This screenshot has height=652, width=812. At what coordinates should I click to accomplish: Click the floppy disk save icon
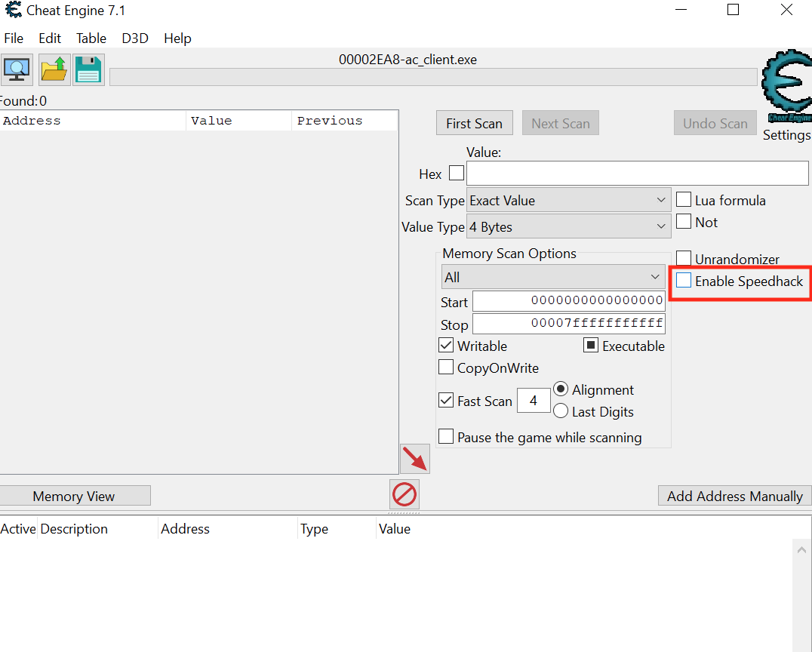click(88, 69)
